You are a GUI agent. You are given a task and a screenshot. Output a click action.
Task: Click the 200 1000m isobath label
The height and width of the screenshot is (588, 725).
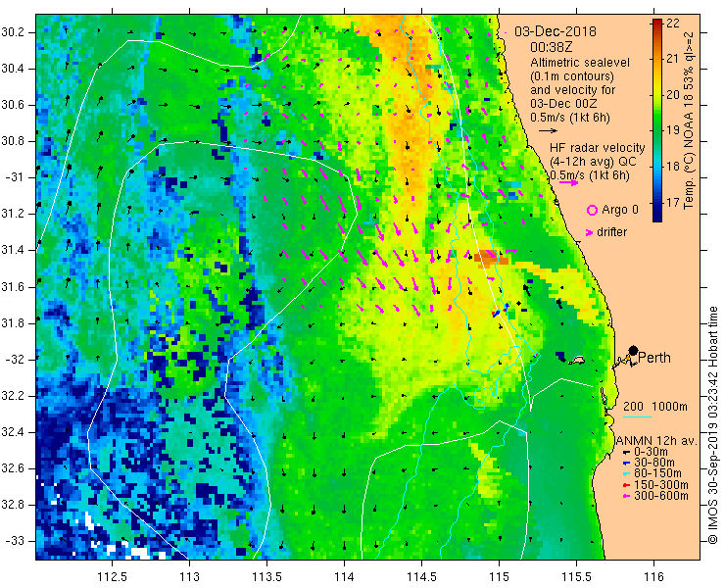[x=655, y=407]
